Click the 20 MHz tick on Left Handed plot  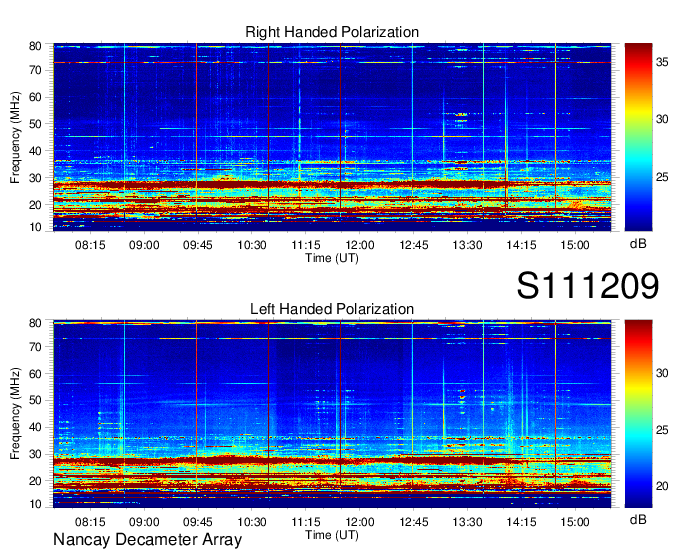[x=35, y=481]
